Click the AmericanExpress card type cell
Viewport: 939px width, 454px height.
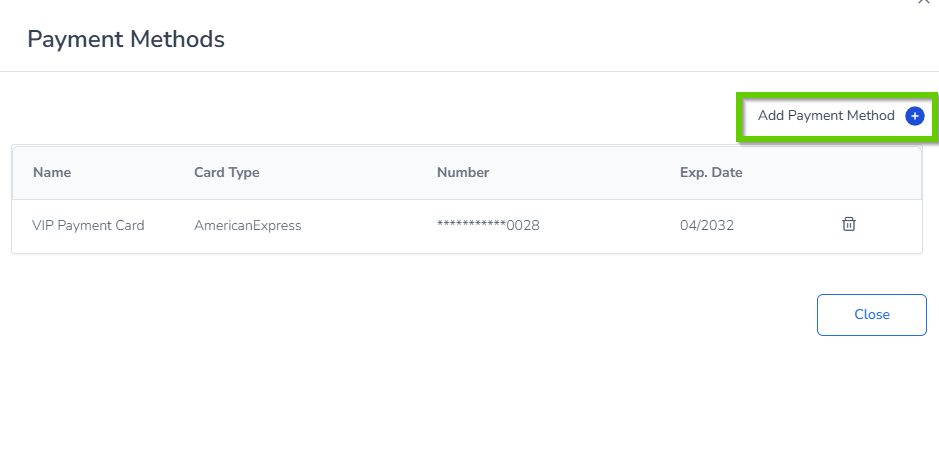247,225
